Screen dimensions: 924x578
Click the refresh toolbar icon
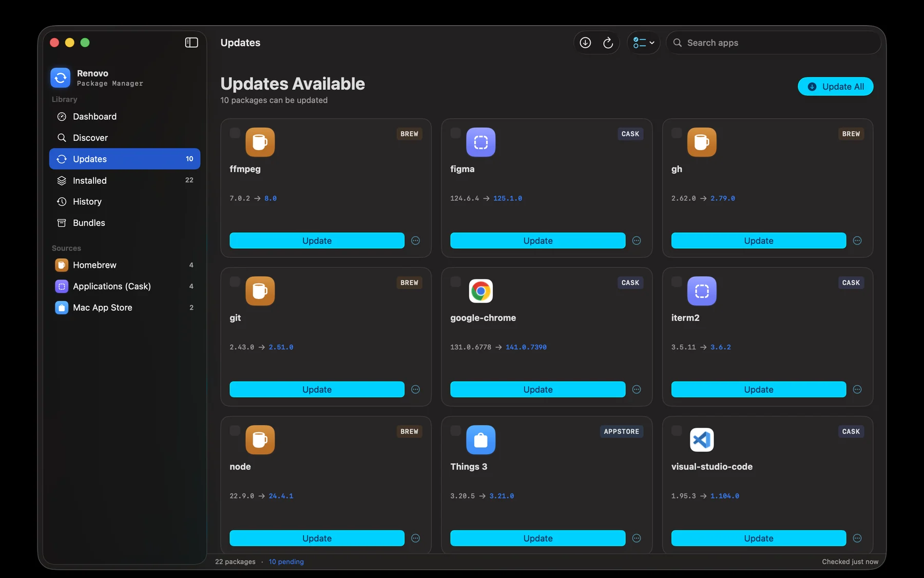point(608,43)
